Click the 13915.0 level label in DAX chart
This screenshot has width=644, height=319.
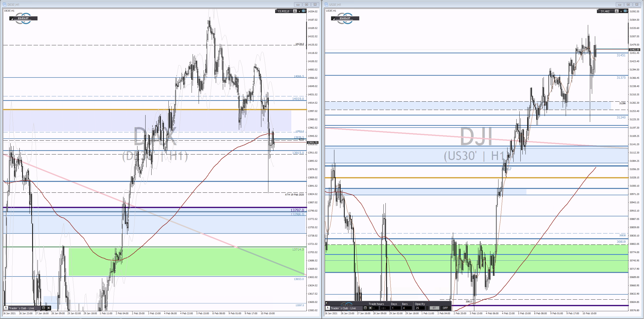(x=298, y=153)
